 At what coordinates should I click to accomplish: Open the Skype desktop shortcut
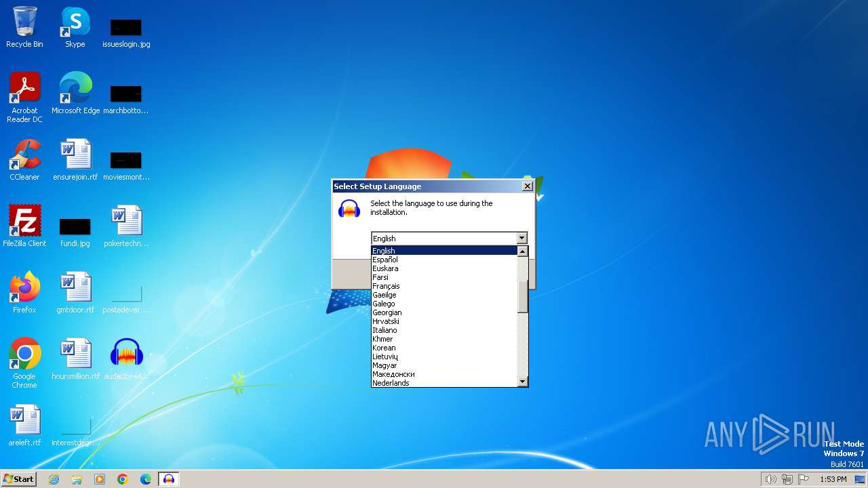(75, 27)
